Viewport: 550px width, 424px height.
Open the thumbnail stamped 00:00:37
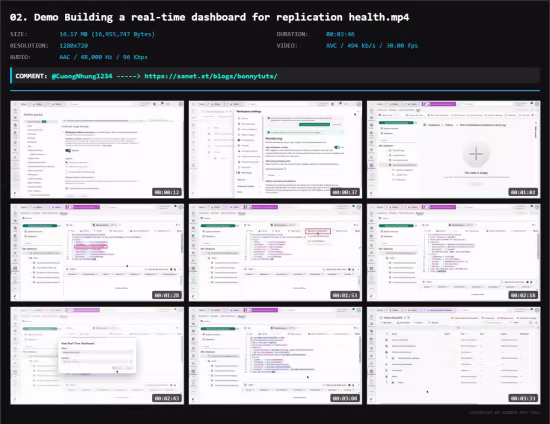tap(275, 149)
